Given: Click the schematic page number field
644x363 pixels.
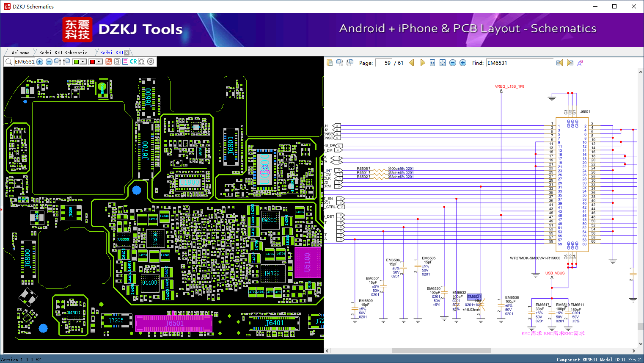Looking at the screenshot, I should tap(384, 63).
